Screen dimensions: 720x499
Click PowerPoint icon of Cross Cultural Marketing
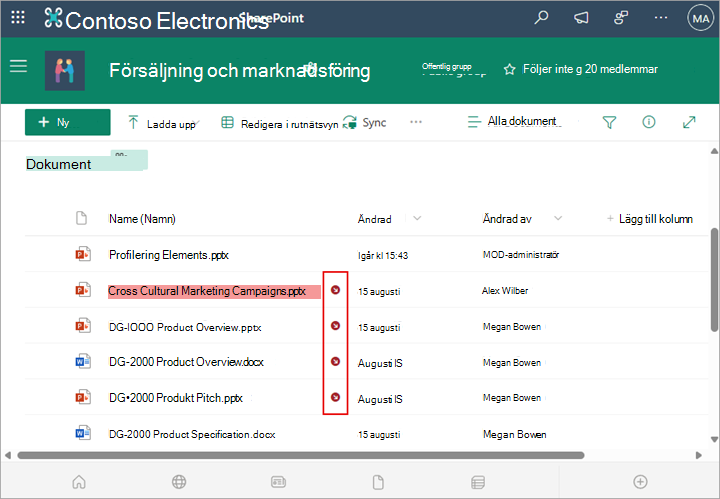point(83,290)
